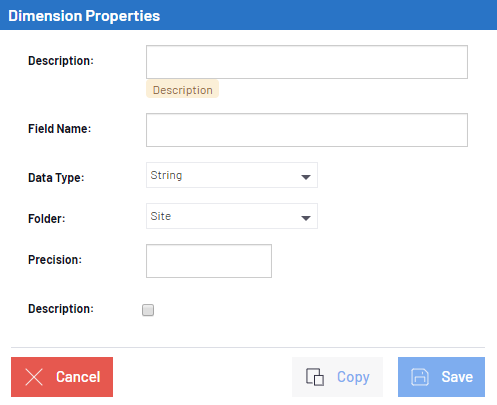Expand the Folder dropdown arrow
Image resolution: width=497 pixels, height=405 pixels.
306,218
